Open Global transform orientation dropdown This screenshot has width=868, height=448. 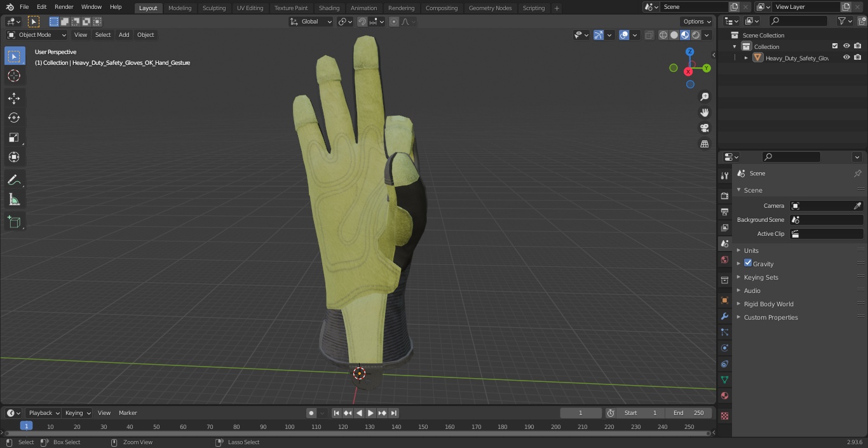pyautogui.click(x=311, y=22)
